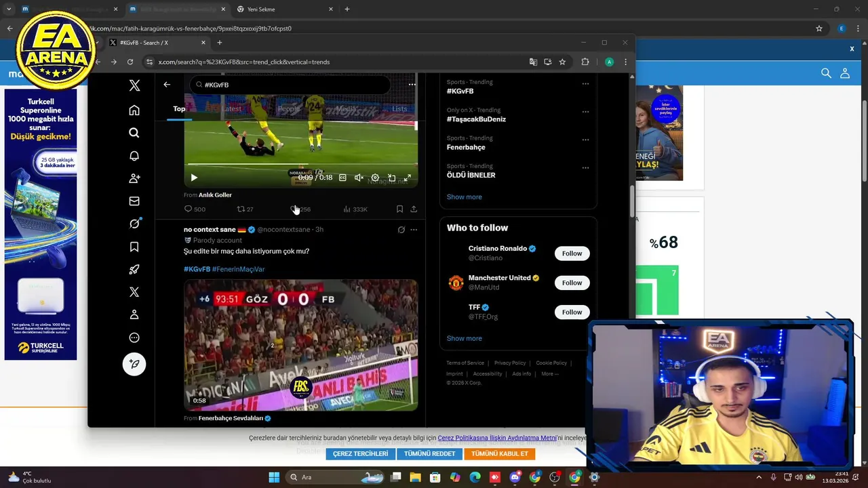View analytics showing 333K views
Viewport: 868px width, 488px height.
tap(355, 209)
